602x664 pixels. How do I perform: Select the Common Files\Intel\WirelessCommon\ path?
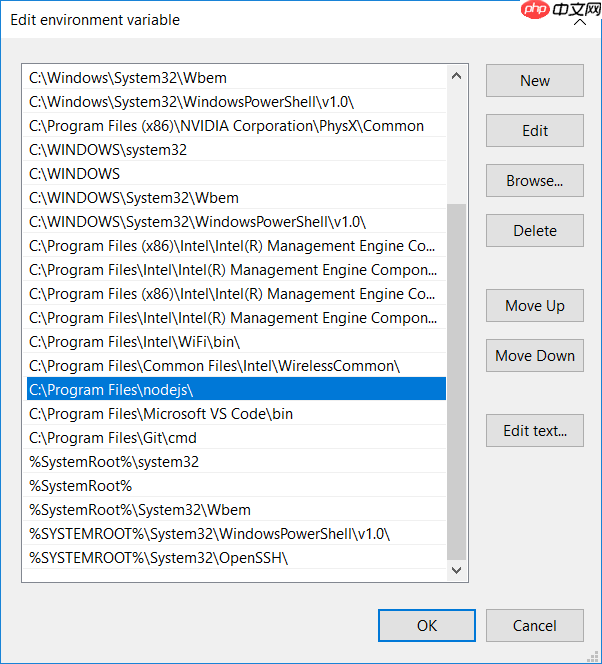tap(236, 366)
